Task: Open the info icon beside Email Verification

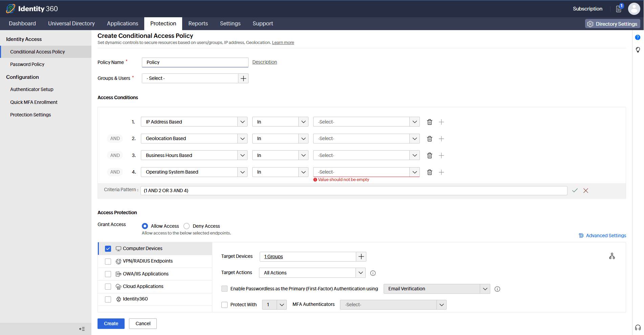Action: (x=497, y=289)
